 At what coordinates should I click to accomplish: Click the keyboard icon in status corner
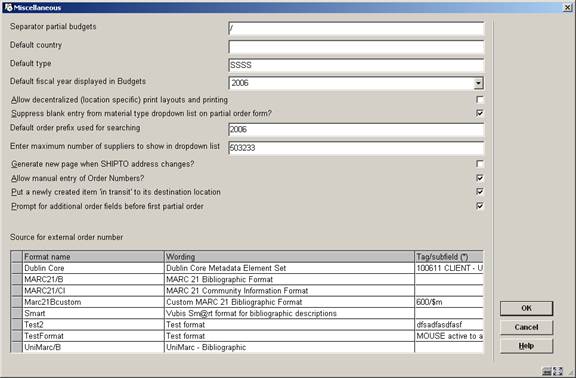(x=547, y=371)
